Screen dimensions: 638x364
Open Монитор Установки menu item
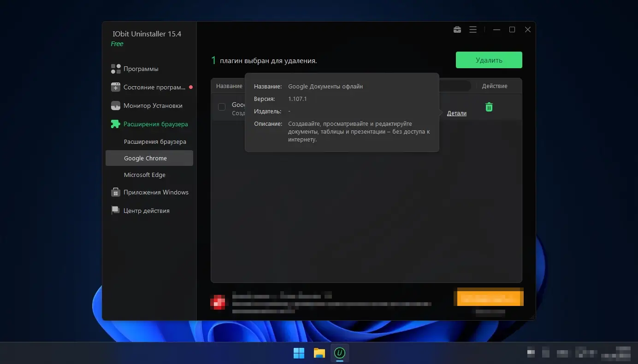tap(153, 106)
